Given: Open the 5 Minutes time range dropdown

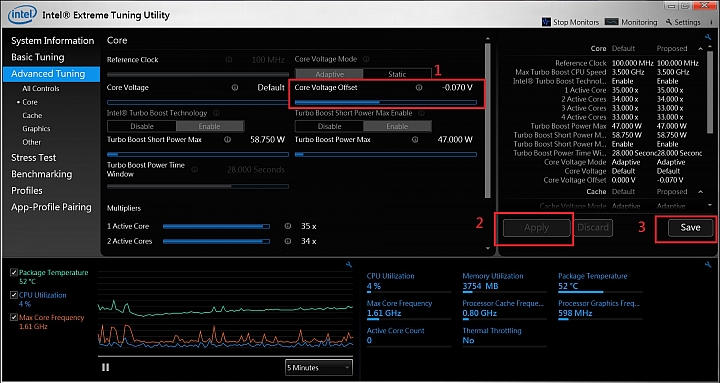Looking at the screenshot, I should [319, 367].
